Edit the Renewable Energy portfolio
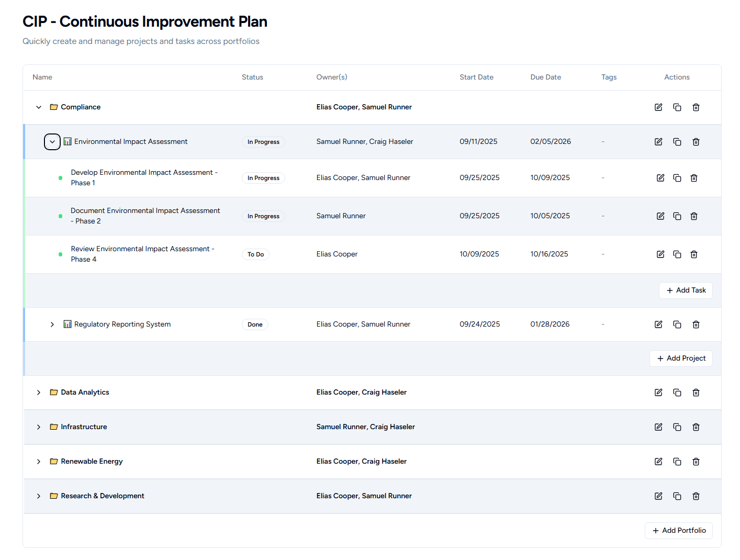This screenshot has width=740, height=560. tap(658, 462)
